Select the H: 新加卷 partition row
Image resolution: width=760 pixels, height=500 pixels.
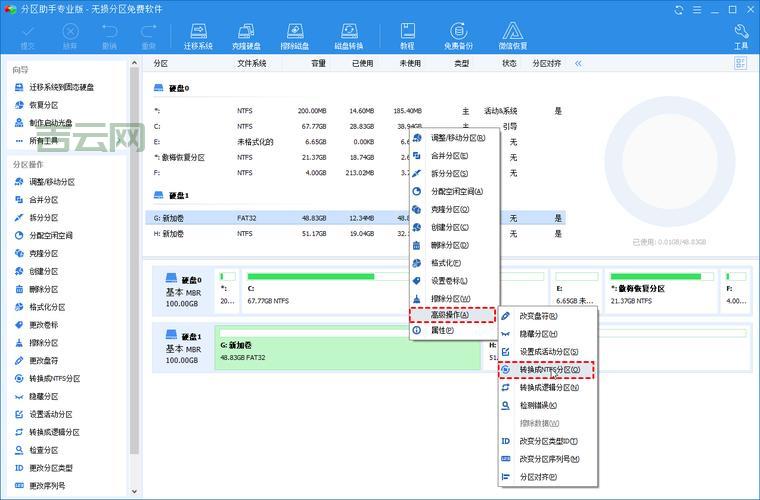coord(300,234)
